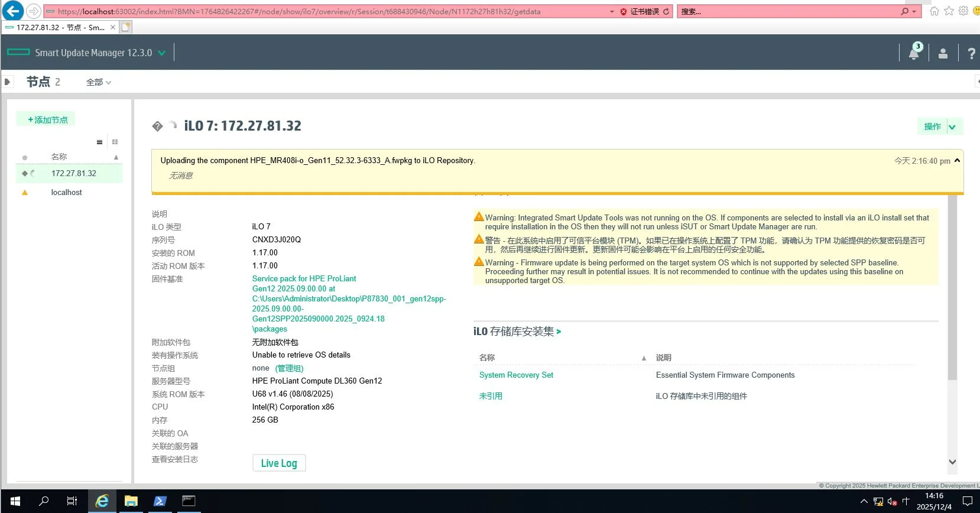The height and width of the screenshot is (513, 980).
Task: Expand the Smart Update Manager main menu chevron
Action: pyautogui.click(x=162, y=53)
